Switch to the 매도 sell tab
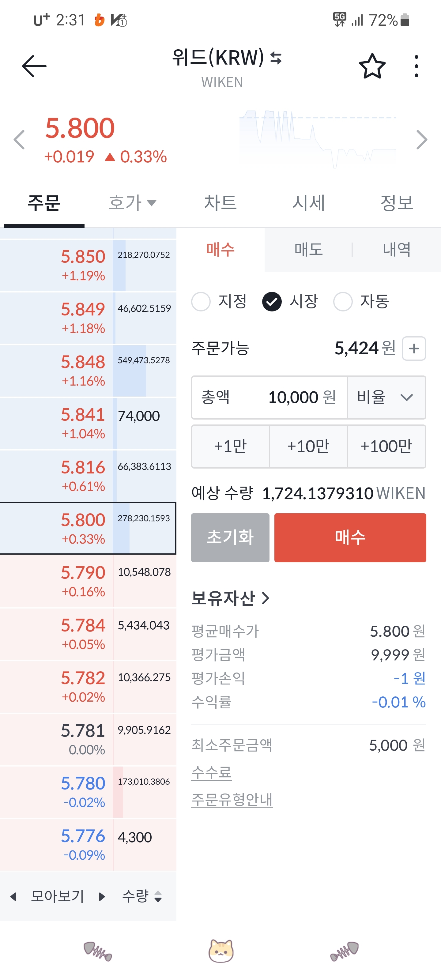The width and height of the screenshot is (441, 980). coord(308,250)
